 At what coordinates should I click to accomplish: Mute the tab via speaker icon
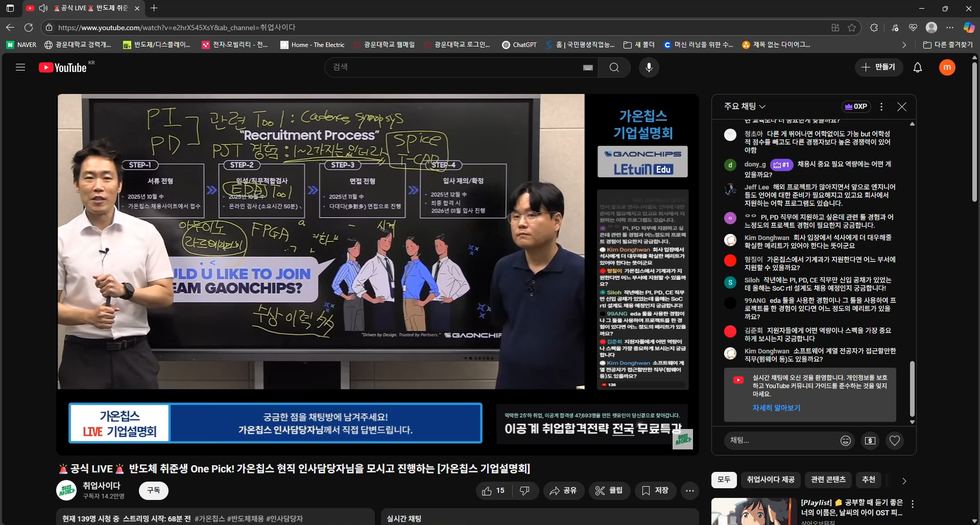tap(43, 8)
